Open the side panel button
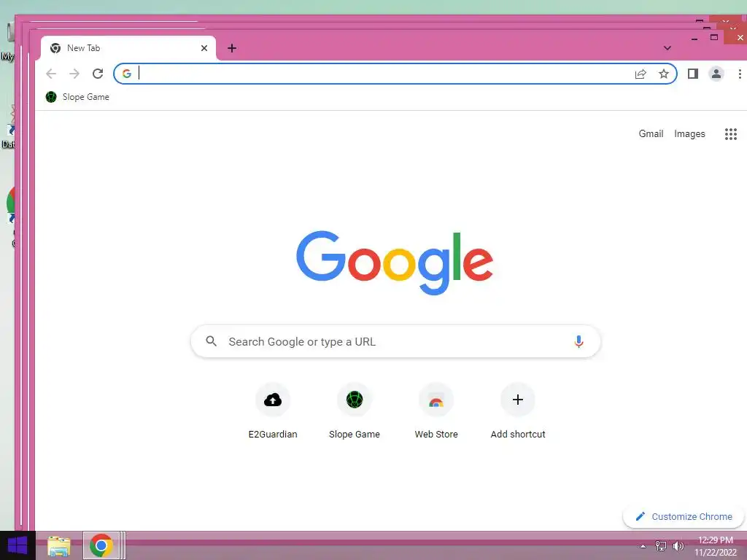 [x=693, y=74]
